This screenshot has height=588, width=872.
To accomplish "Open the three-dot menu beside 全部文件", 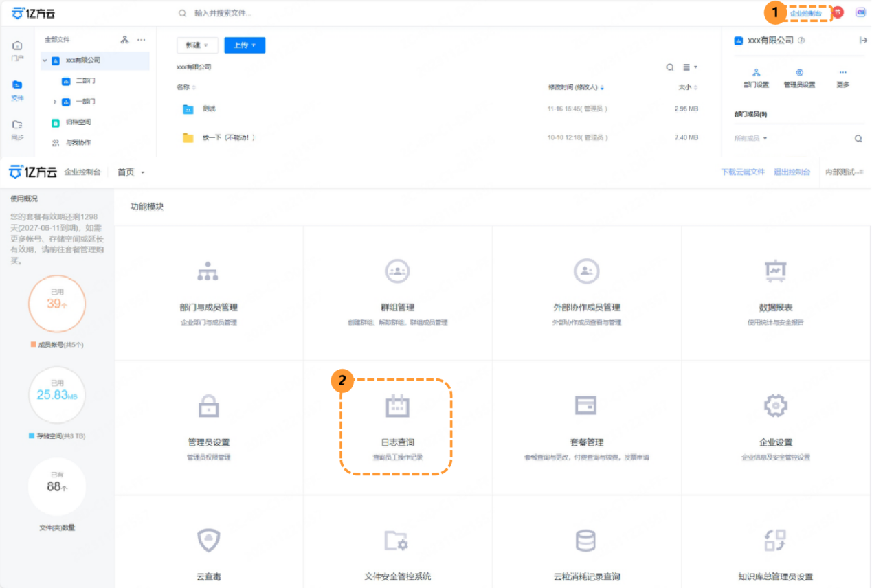I will click(141, 40).
